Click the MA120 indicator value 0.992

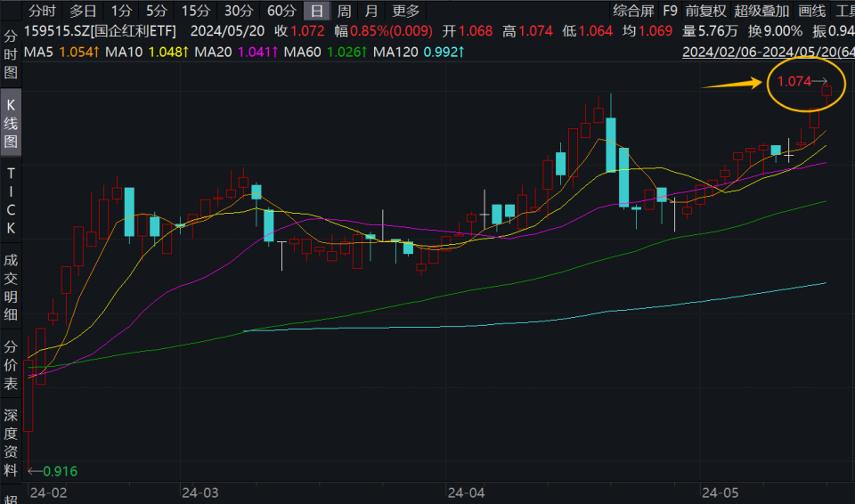point(444,53)
